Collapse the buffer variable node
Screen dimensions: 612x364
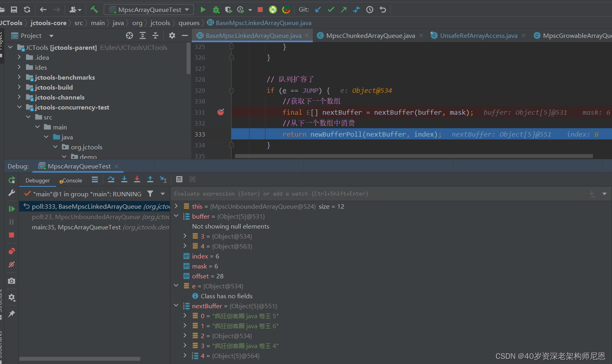[177, 216]
